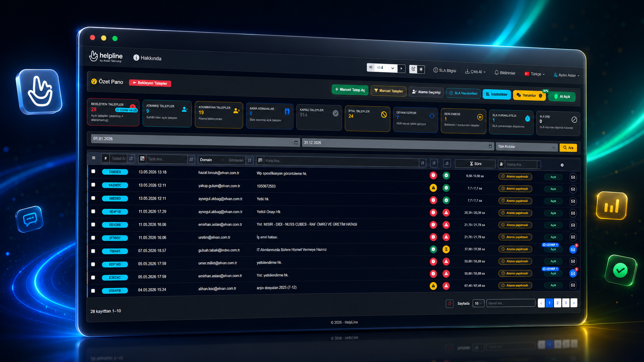Switch to dark mode moon icon
This screenshot has height=362, width=644.
(413, 69)
